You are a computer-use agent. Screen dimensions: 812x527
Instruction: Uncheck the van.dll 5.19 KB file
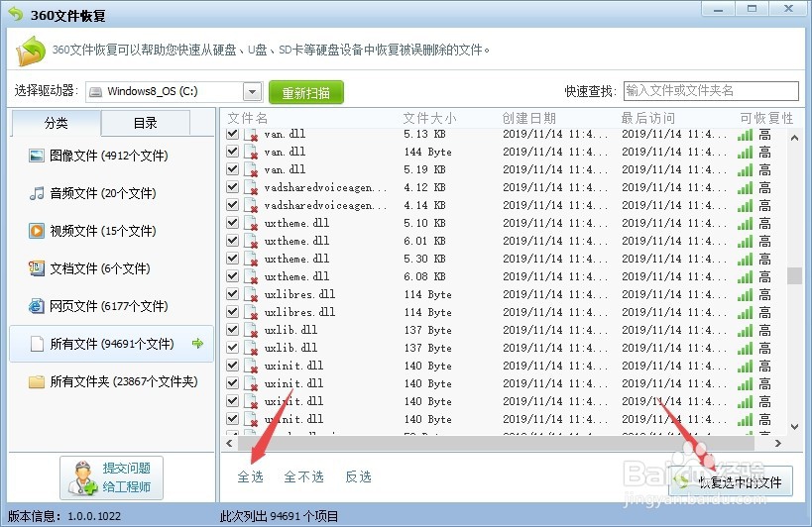[233, 169]
